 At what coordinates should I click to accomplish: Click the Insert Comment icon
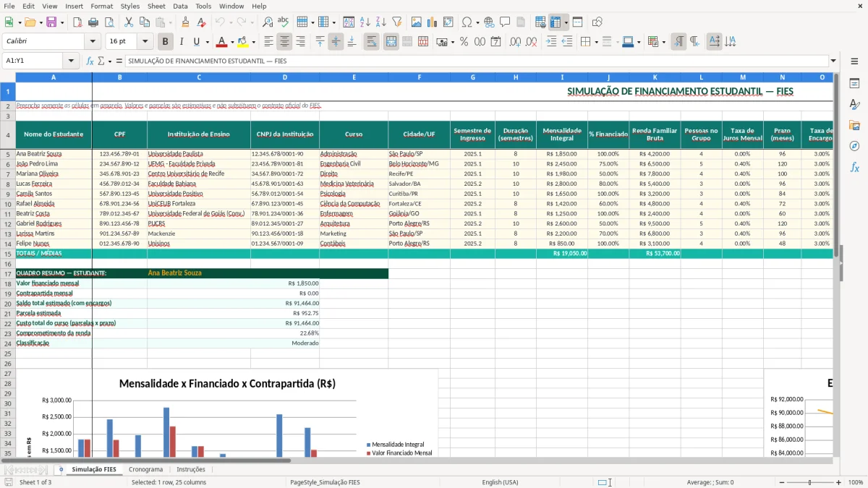505,22
